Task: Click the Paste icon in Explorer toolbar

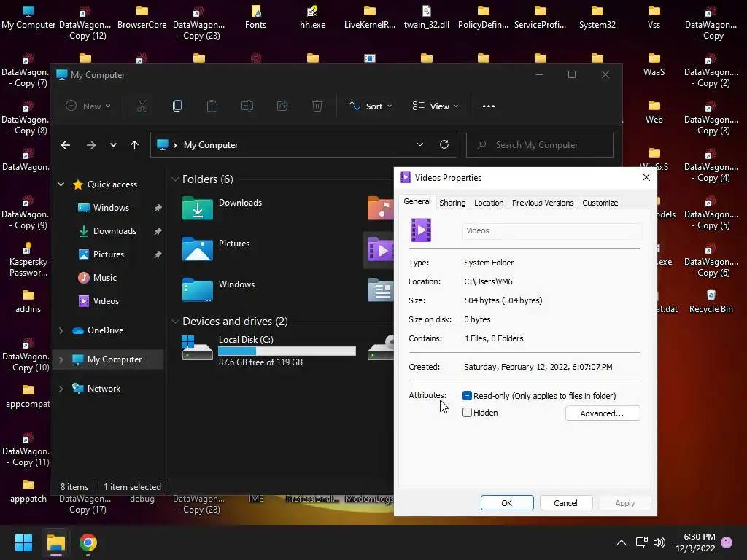Action: coord(212,106)
